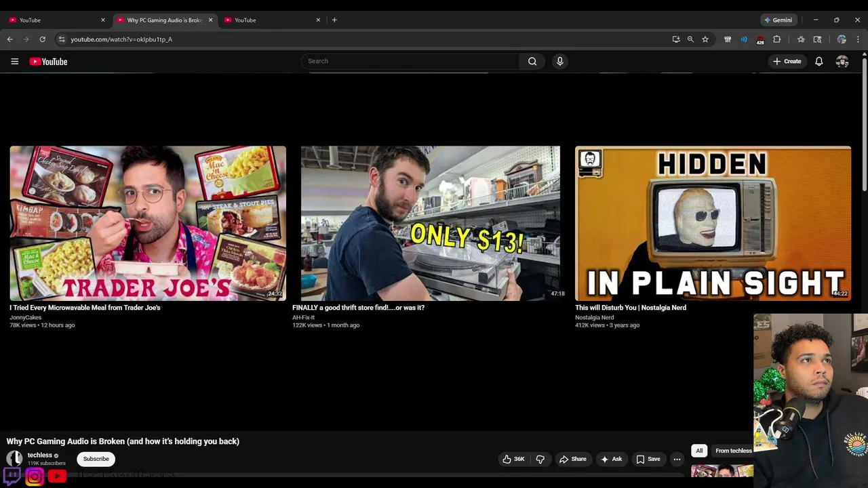
Task: Close the Why PC Gaming Audio tab
Action: point(210,20)
